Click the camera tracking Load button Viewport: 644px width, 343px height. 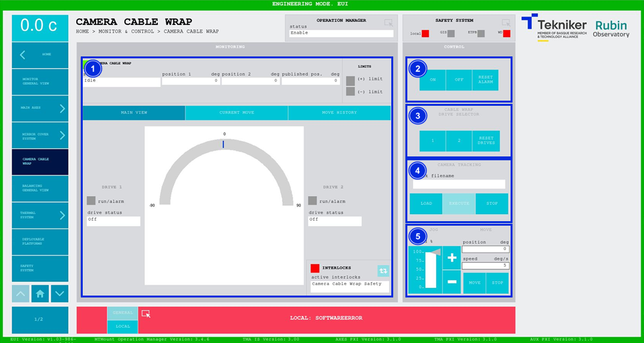point(426,203)
